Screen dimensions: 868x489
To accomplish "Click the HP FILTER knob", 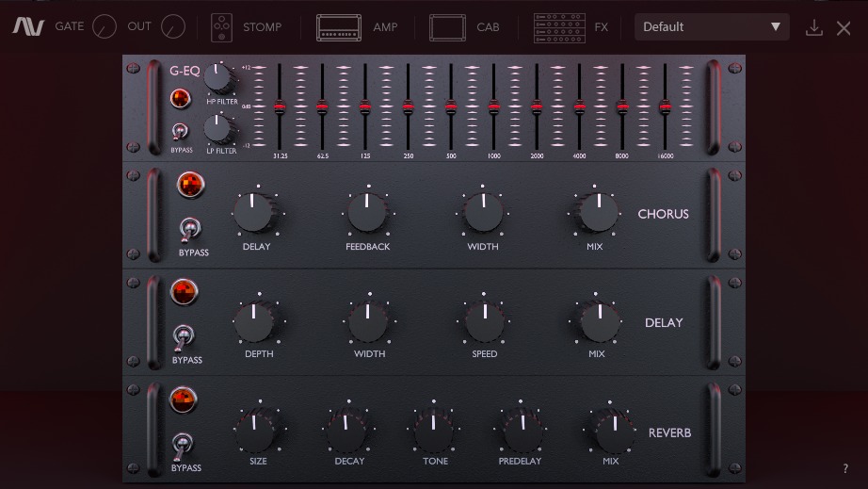I will tap(219, 78).
